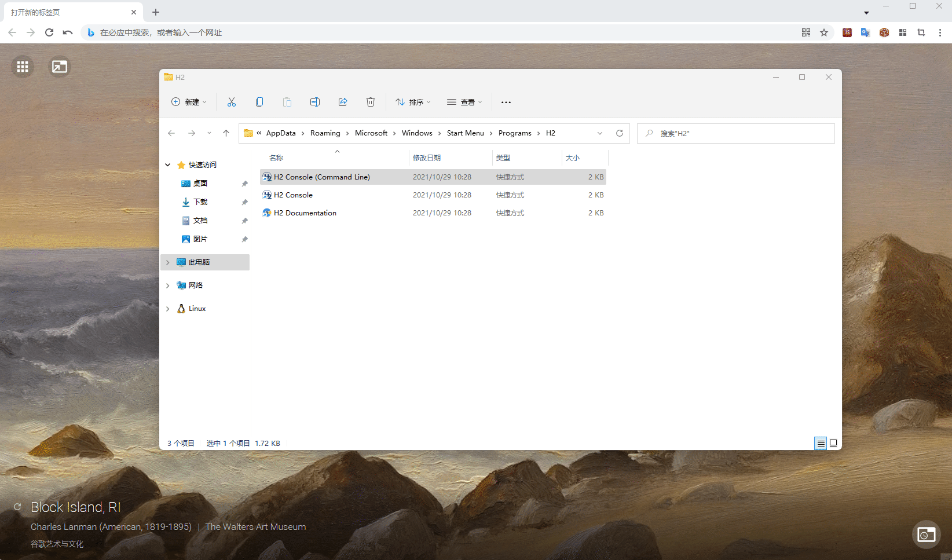The width and height of the screenshot is (952, 560).
Task: Select Windows in the breadcrumb path
Action: (x=417, y=133)
